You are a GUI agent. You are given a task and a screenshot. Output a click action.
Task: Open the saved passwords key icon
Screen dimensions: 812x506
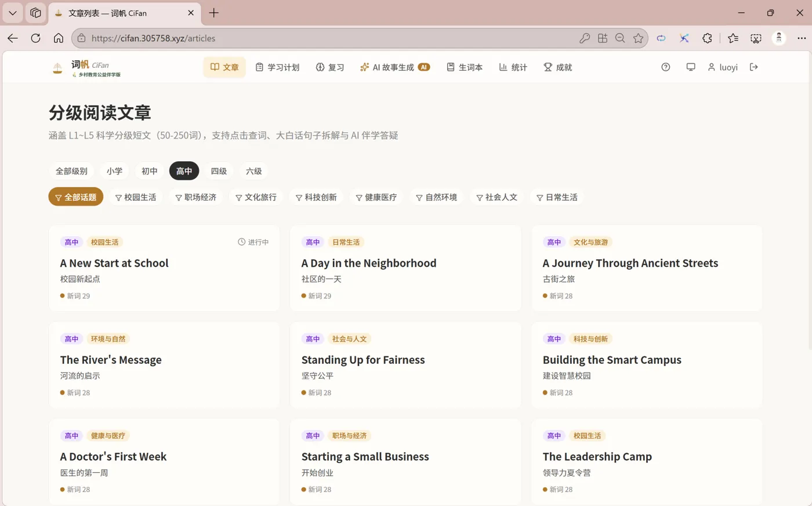(585, 38)
